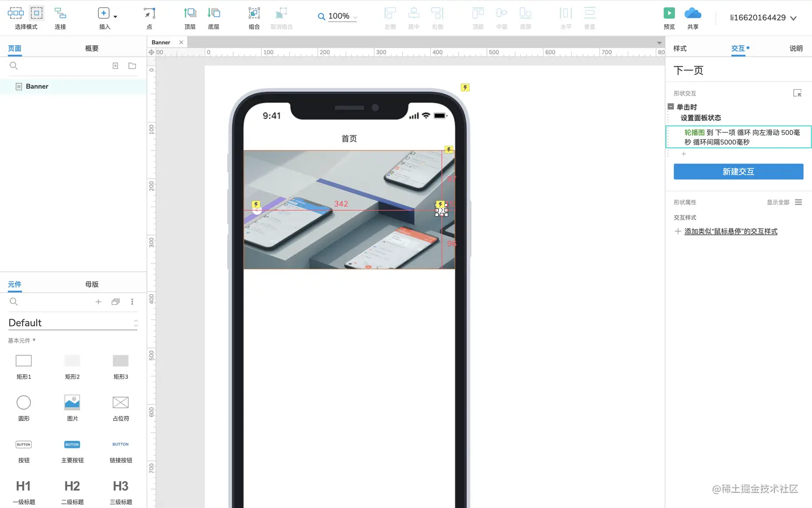The width and height of the screenshot is (812, 508).
Task: Open canvas tab list dropdown arrow
Action: point(659,42)
